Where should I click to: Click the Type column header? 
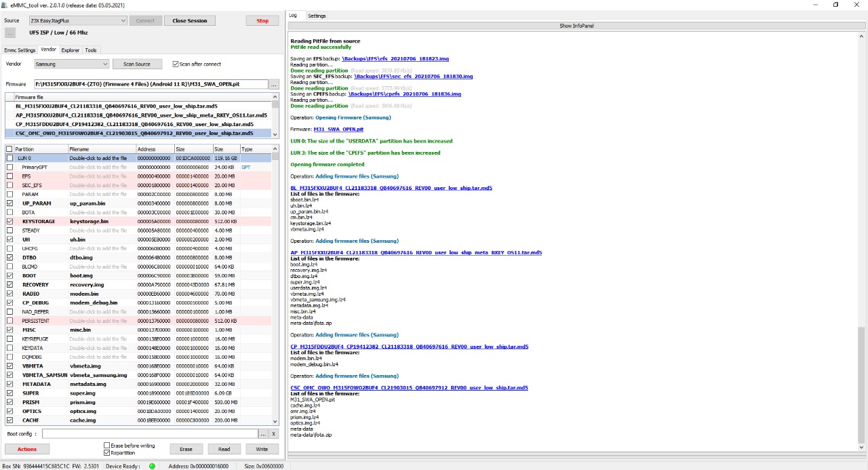256,149
